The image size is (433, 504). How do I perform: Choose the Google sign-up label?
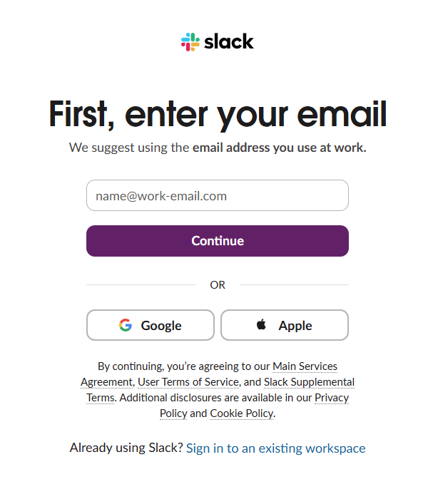tap(161, 326)
